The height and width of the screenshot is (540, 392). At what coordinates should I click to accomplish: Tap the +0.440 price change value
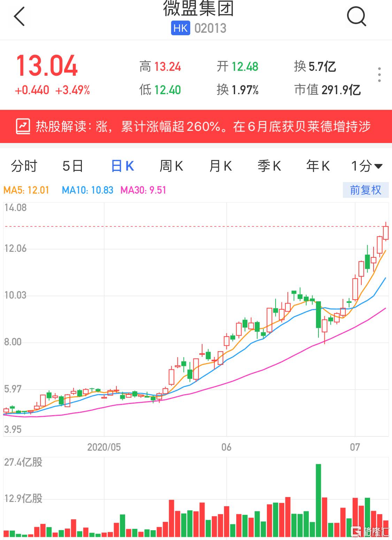click(32, 90)
